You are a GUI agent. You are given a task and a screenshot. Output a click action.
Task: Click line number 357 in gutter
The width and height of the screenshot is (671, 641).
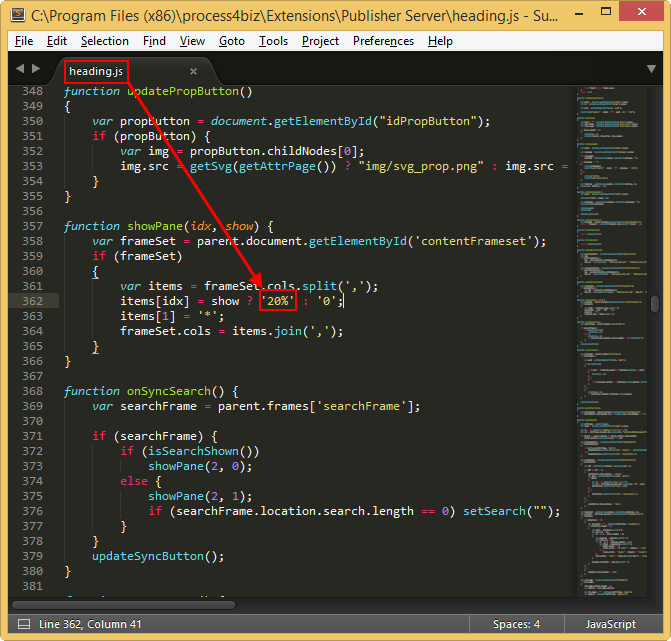click(33, 226)
